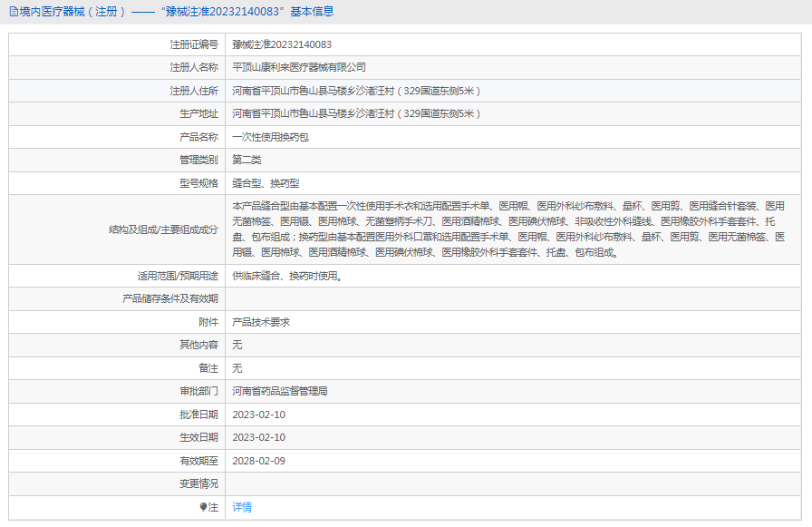Click approving department 河南省药品监督管理局
Viewport: 812px width, 527px height.
pos(279,392)
